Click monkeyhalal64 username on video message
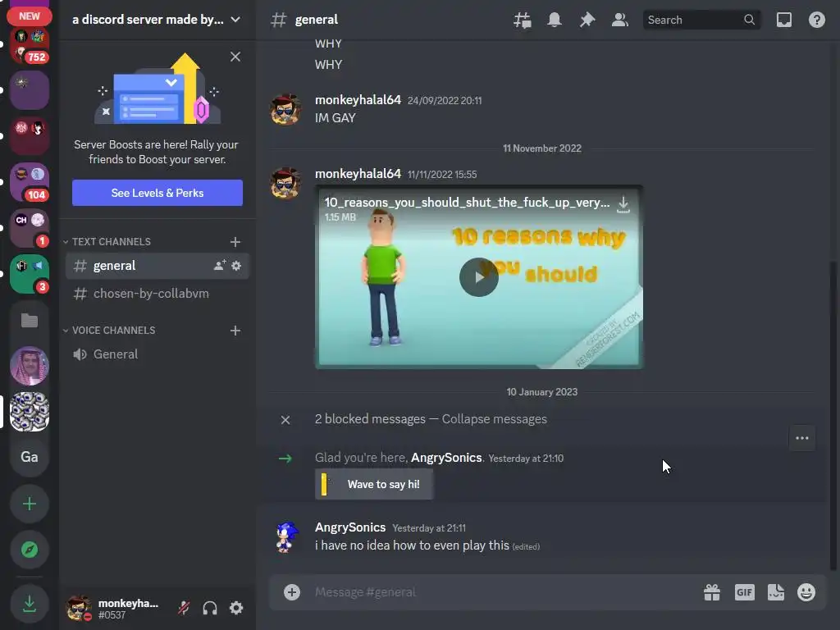The image size is (840, 630). [x=358, y=174]
